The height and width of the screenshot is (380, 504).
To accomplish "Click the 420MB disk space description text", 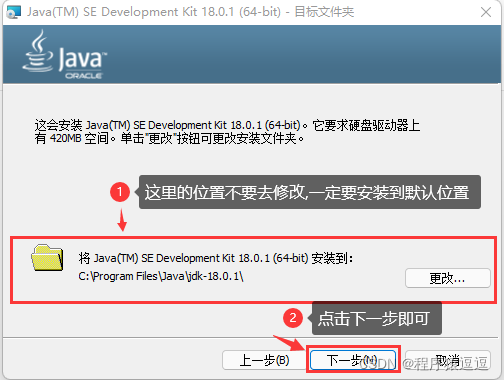I will (227, 131).
